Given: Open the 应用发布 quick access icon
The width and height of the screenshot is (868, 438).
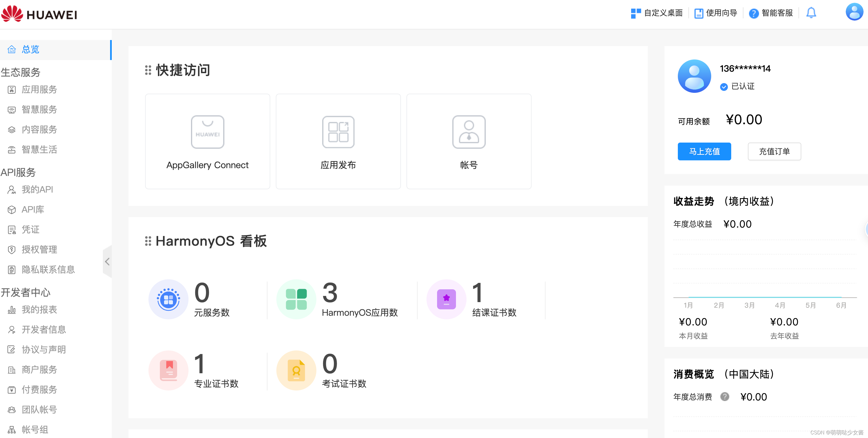Looking at the screenshot, I should click(x=338, y=132).
